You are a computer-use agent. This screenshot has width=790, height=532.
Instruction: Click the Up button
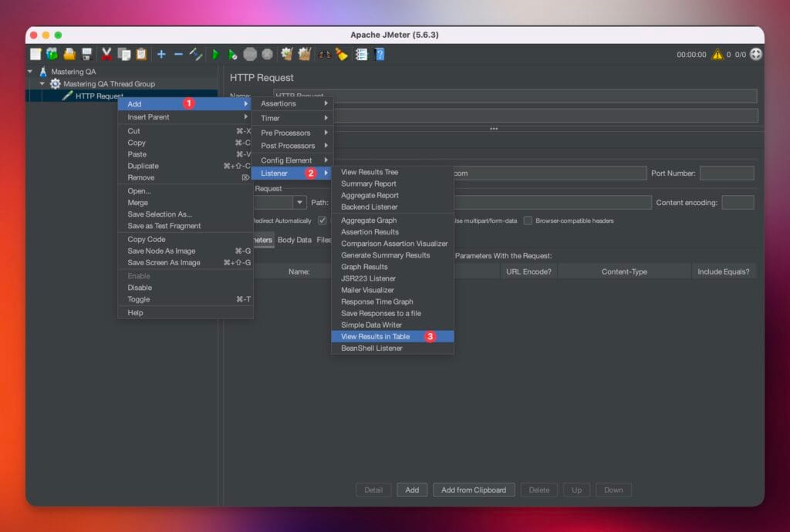576,490
